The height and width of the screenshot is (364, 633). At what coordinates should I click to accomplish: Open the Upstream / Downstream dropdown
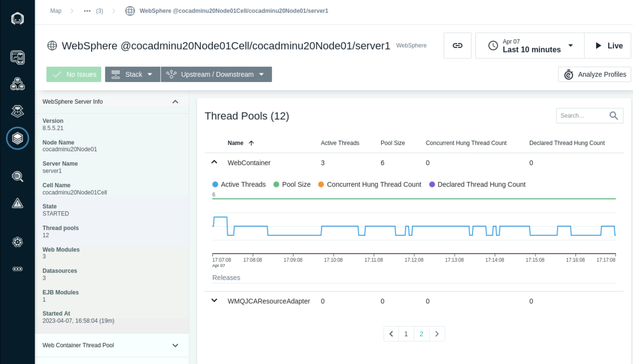pyautogui.click(x=216, y=74)
